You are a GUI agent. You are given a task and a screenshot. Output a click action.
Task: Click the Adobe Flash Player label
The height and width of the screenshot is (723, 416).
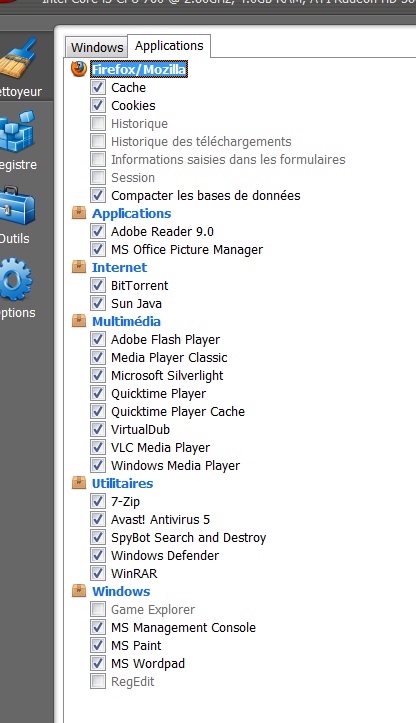165,339
